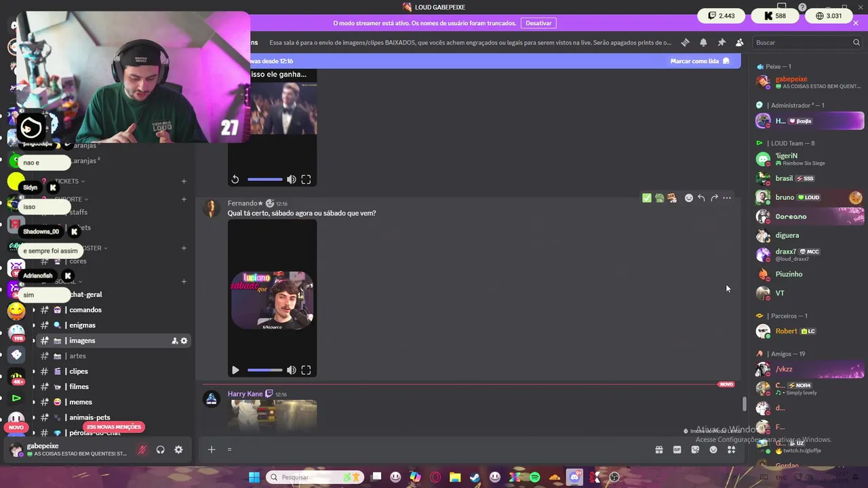Enter fullscreen on the first video
868x488 pixels.
pos(307,180)
